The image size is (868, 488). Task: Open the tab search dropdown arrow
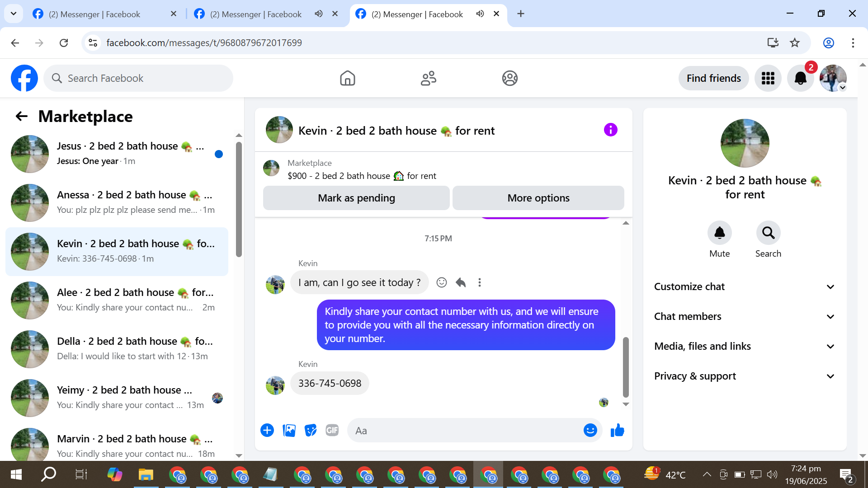click(14, 14)
